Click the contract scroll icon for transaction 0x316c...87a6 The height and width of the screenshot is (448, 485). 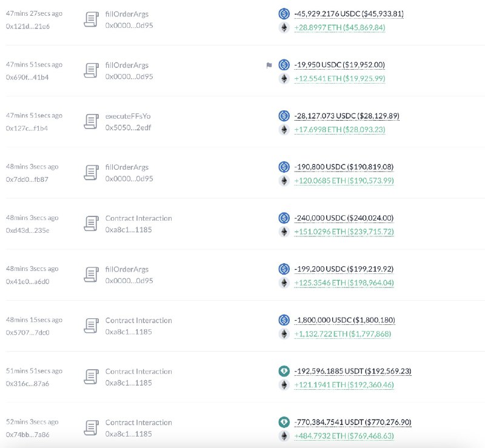click(92, 377)
